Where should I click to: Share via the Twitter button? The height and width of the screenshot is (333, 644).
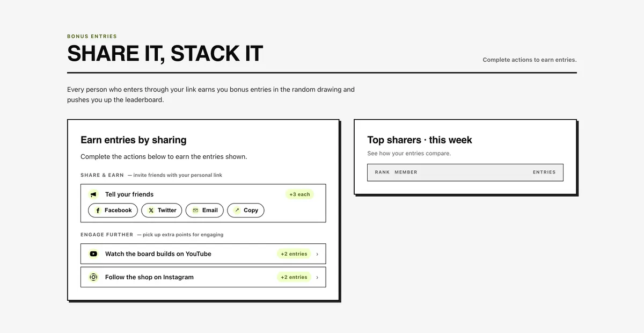click(x=162, y=211)
